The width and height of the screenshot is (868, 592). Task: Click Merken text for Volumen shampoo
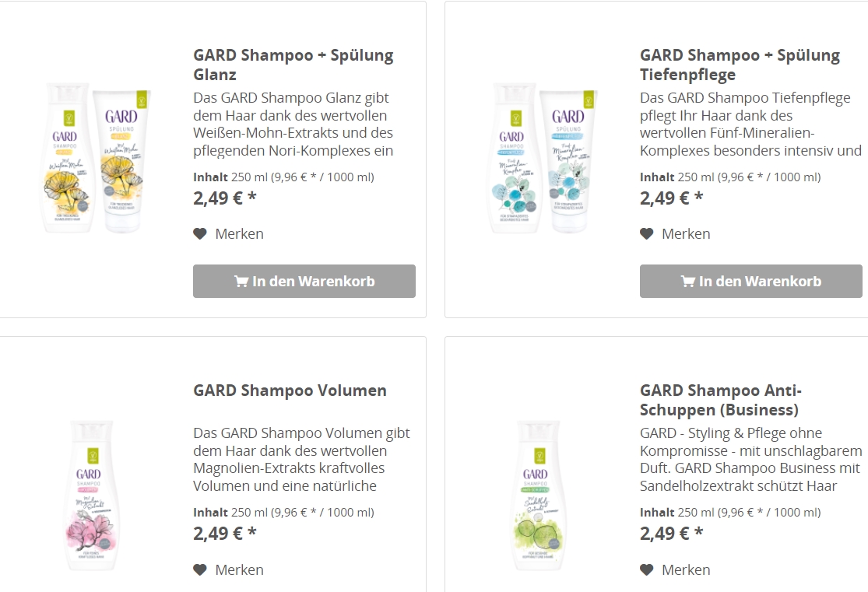pos(239,569)
